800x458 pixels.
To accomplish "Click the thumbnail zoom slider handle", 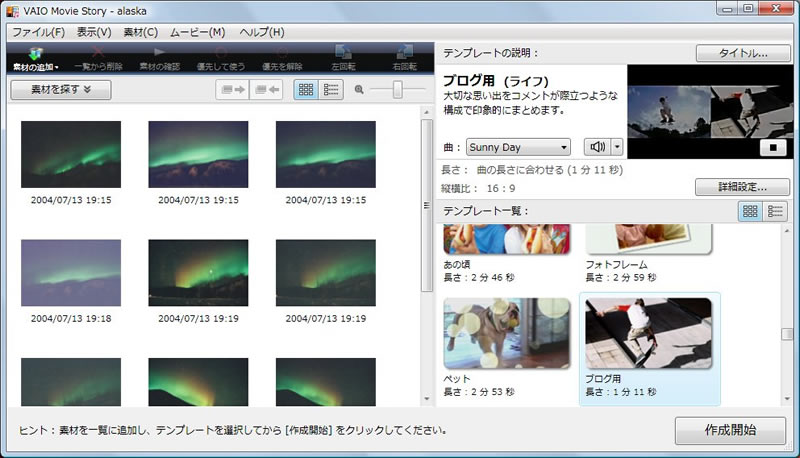I will tap(398, 90).
